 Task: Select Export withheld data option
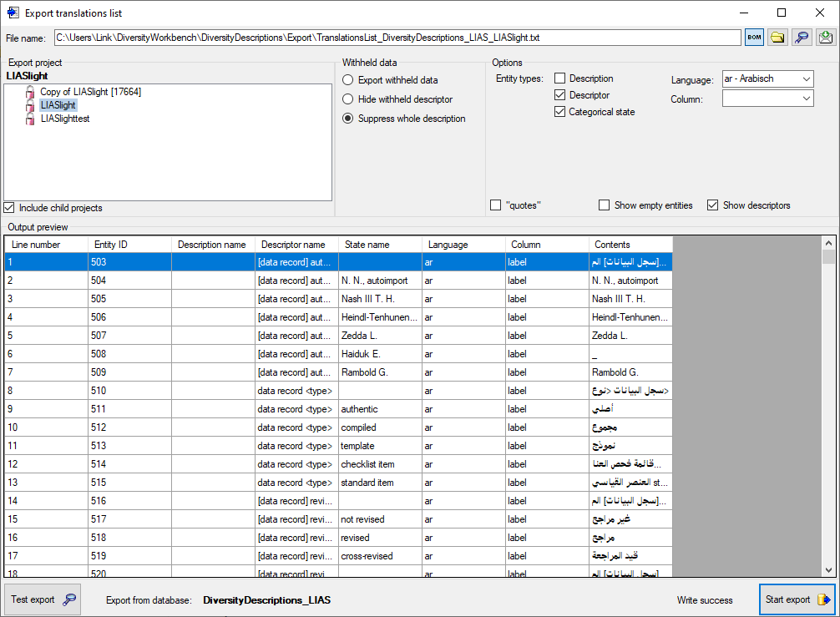(x=348, y=80)
